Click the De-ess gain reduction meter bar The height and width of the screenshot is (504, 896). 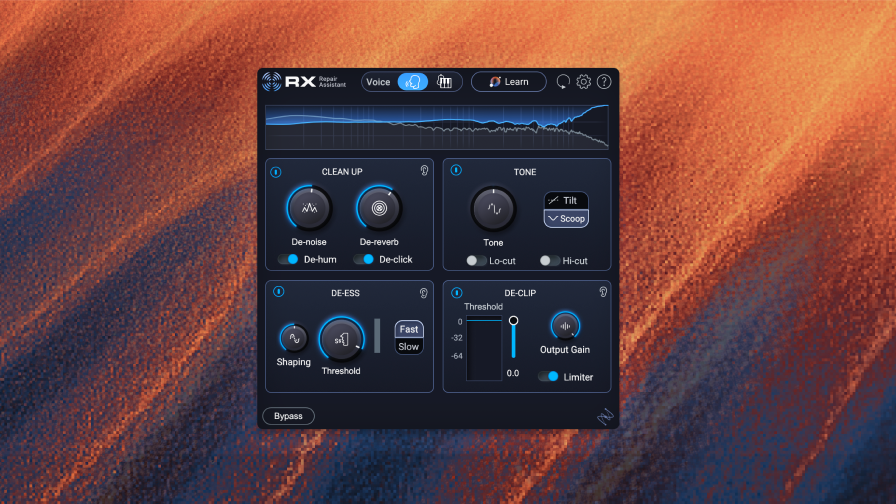point(377,335)
